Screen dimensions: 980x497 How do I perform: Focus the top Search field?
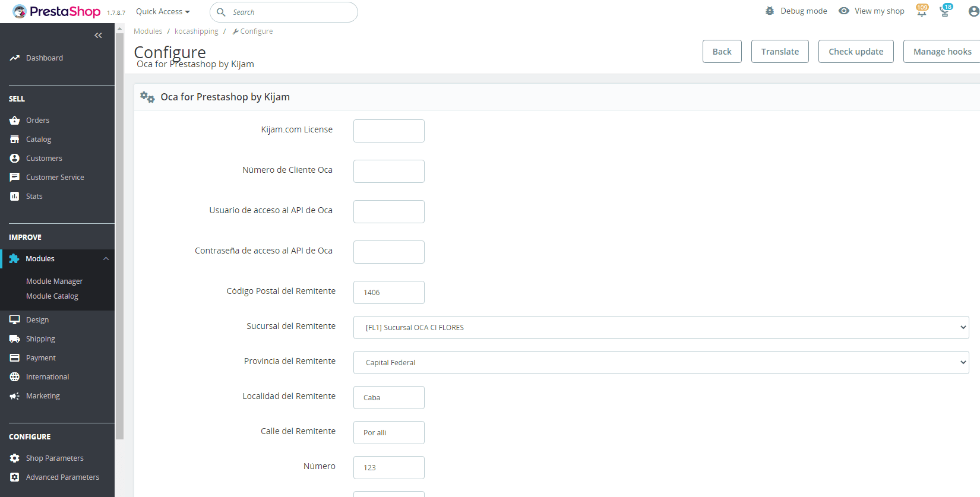pos(284,12)
